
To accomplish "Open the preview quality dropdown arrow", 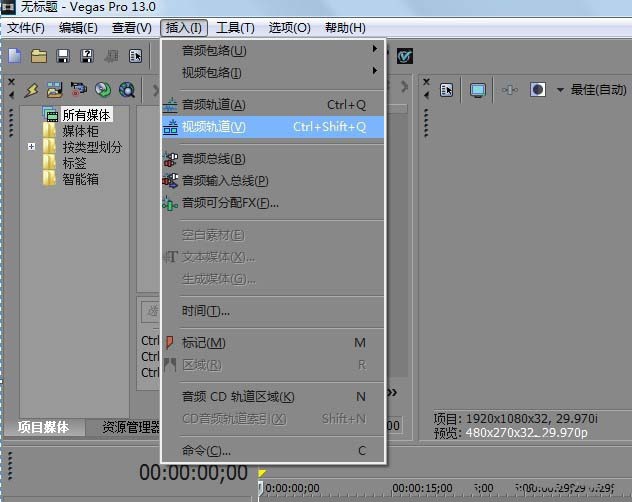I will coord(560,90).
